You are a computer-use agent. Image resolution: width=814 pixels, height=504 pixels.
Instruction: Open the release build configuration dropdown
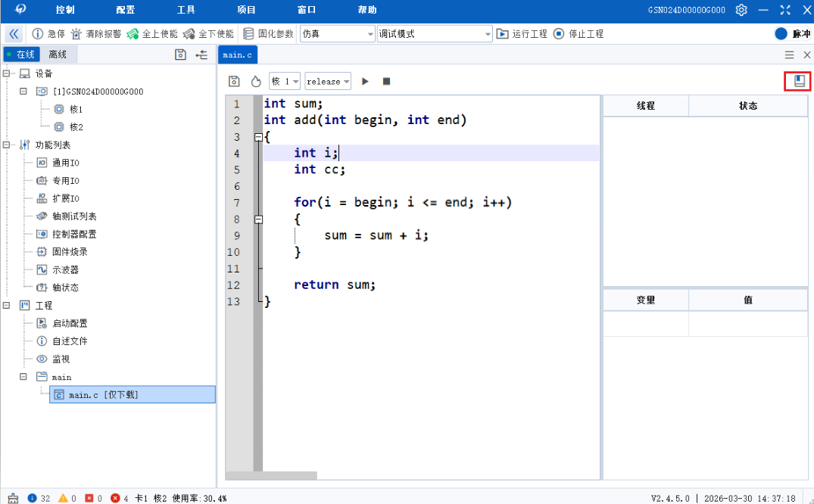[x=328, y=81]
